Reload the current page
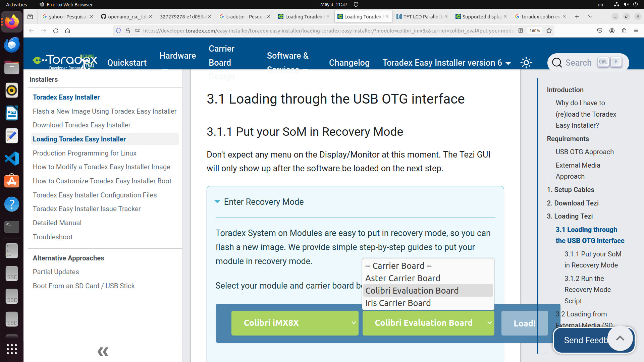Image resolution: width=644 pixels, height=362 pixels. (56, 31)
